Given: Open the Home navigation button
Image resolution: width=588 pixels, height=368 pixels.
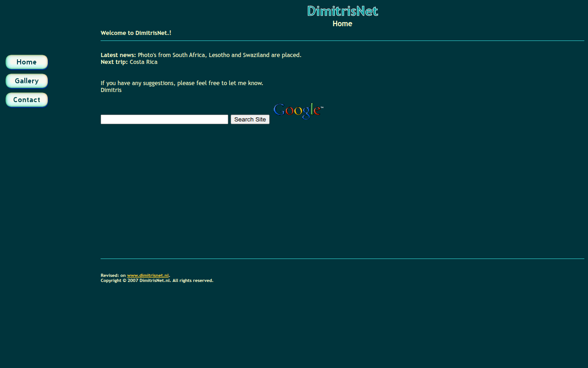Looking at the screenshot, I should click(x=27, y=62).
